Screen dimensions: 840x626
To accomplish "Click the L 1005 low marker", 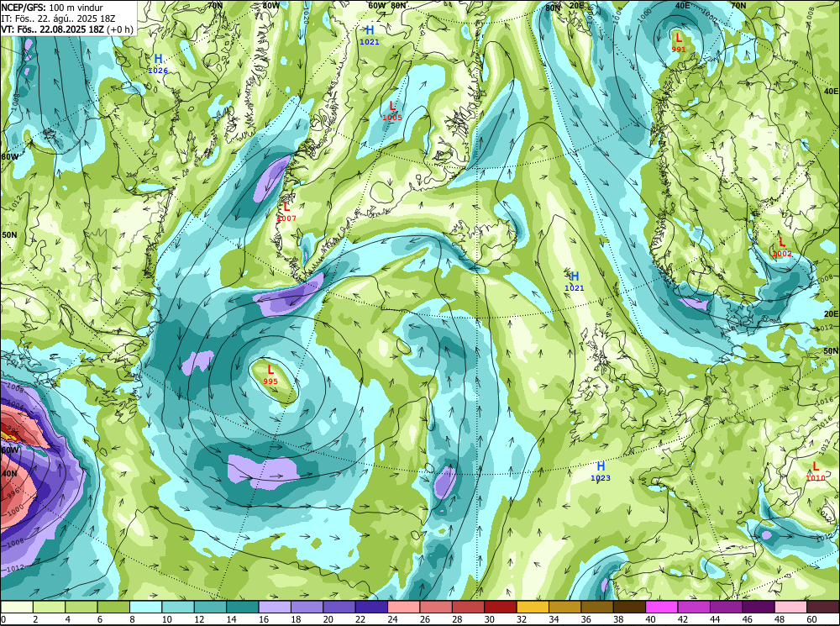I will coord(392,110).
